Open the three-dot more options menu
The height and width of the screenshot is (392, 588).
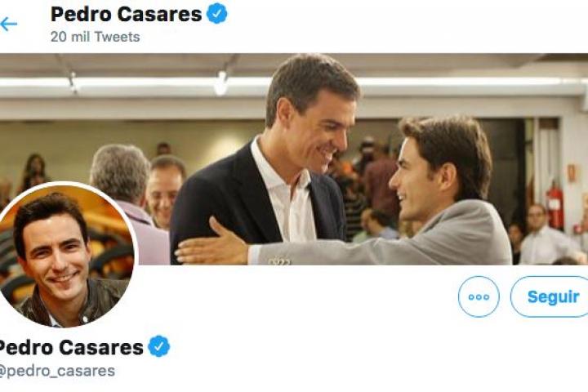pos(479,296)
